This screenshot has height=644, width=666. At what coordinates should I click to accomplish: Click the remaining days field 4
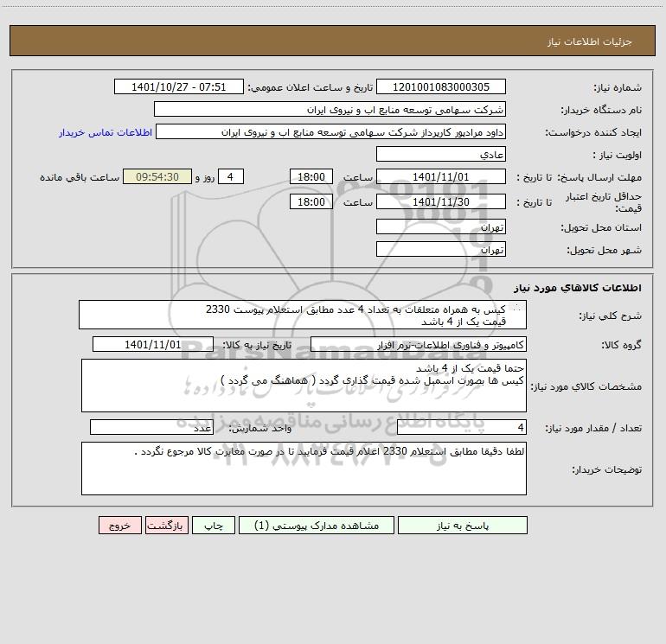pos(231,177)
